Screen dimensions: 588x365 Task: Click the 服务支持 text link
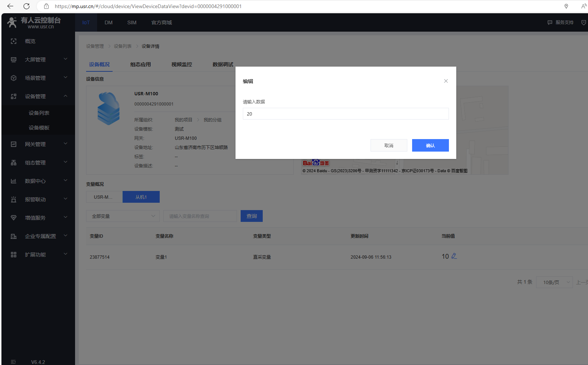pos(564,22)
